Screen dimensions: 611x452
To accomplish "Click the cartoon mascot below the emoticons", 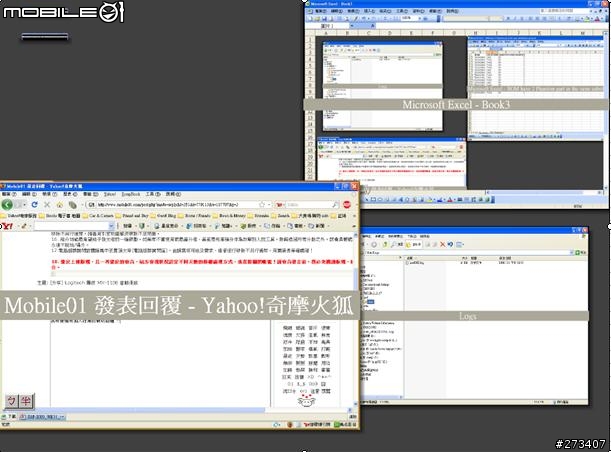I will click(x=306, y=401).
